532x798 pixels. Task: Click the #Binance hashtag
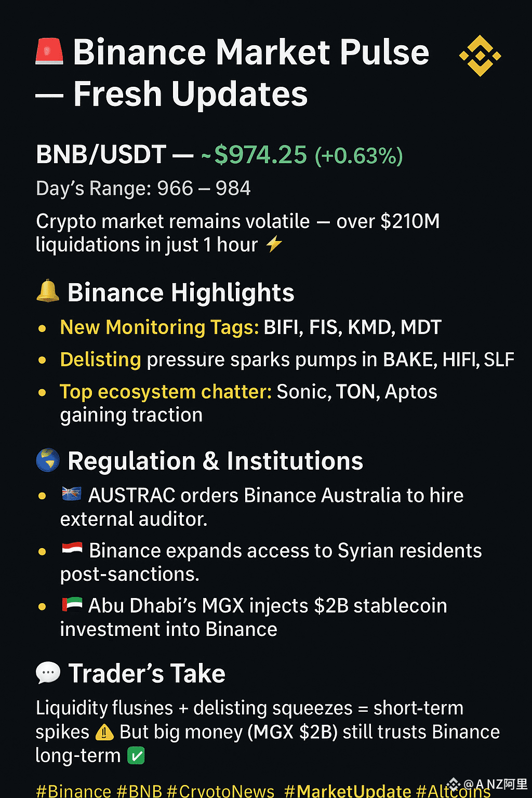point(73,791)
